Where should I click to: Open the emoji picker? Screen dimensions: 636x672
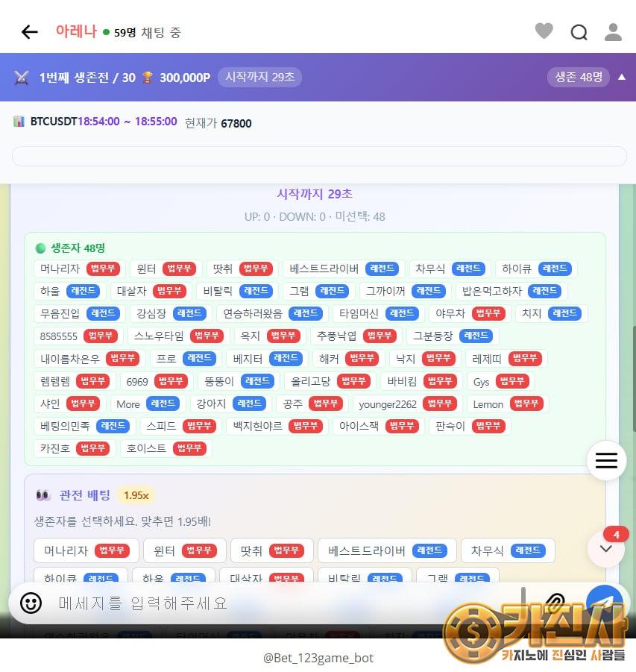(31, 602)
